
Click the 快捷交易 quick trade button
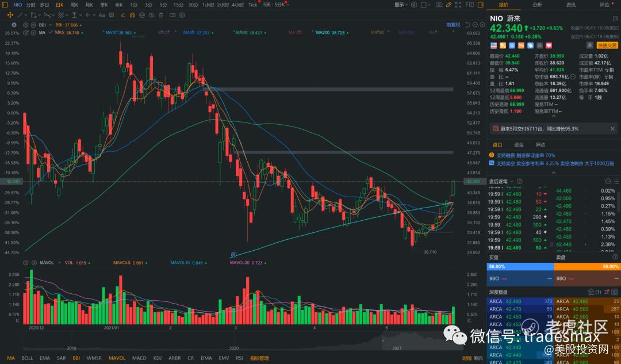click(x=607, y=45)
